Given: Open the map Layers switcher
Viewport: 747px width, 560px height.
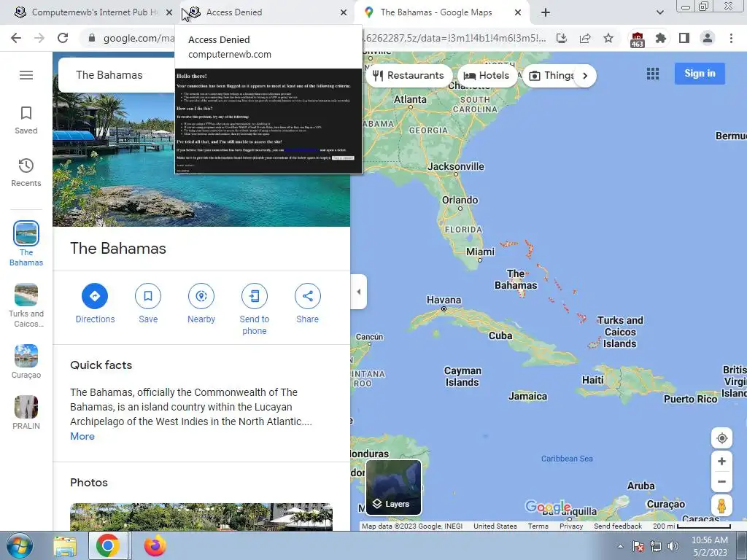Looking at the screenshot, I should 393,487.
